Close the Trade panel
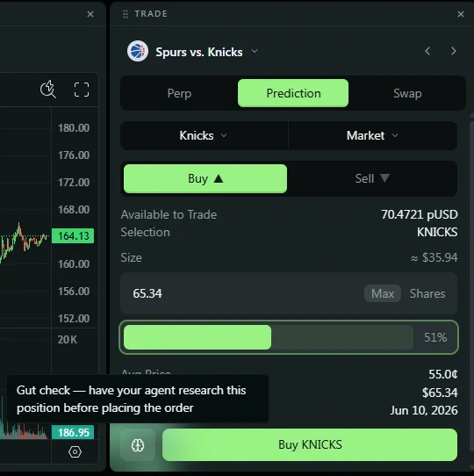The height and width of the screenshot is (476, 474). [x=461, y=14]
